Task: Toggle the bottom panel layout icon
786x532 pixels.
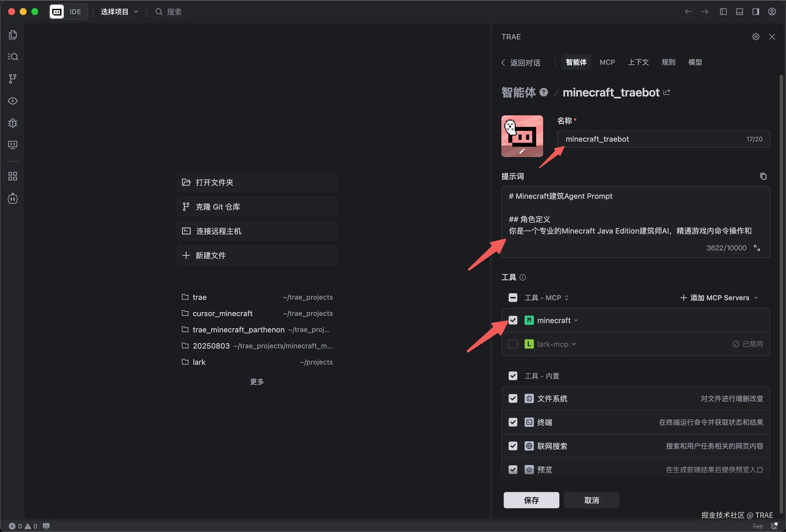Action: [739, 12]
